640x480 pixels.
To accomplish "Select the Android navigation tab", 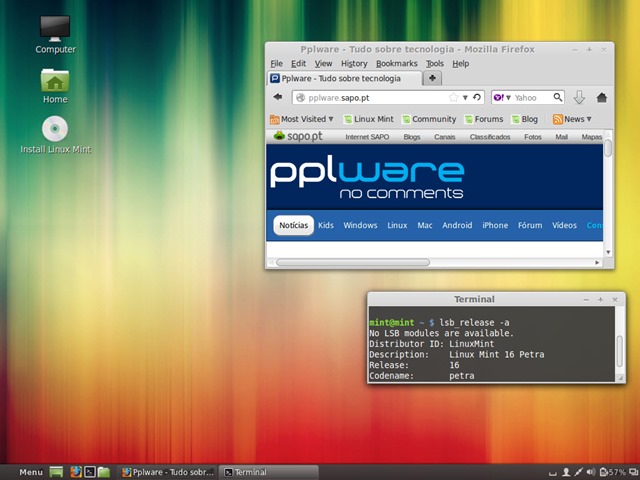I will (x=457, y=225).
